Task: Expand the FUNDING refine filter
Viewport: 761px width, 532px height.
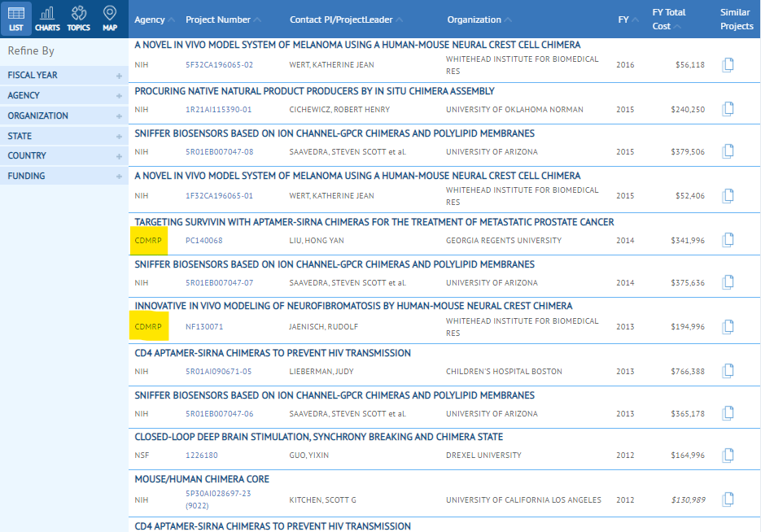Action: (64, 176)
